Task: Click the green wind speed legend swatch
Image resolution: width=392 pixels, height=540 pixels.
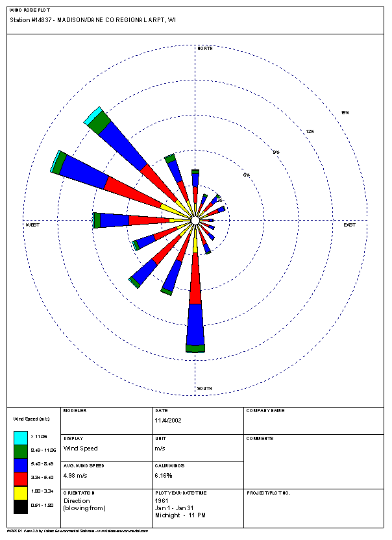Action: [21, 452]
